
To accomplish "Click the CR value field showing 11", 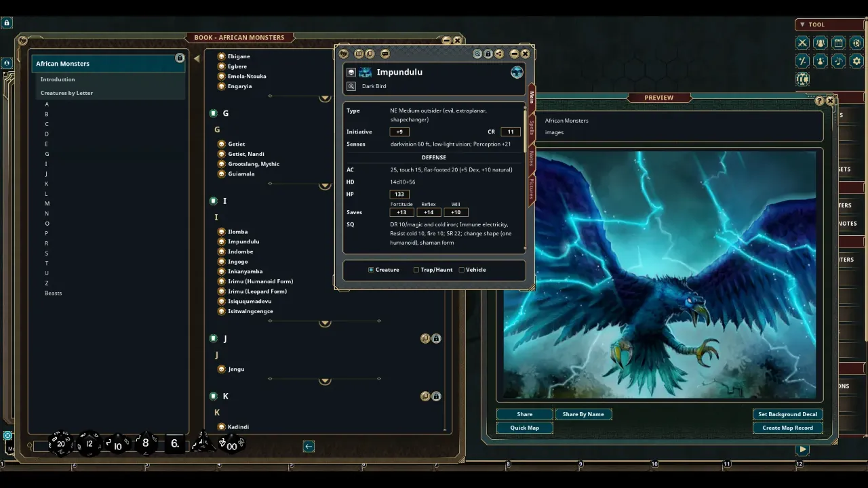I will (x=511, y=132).
